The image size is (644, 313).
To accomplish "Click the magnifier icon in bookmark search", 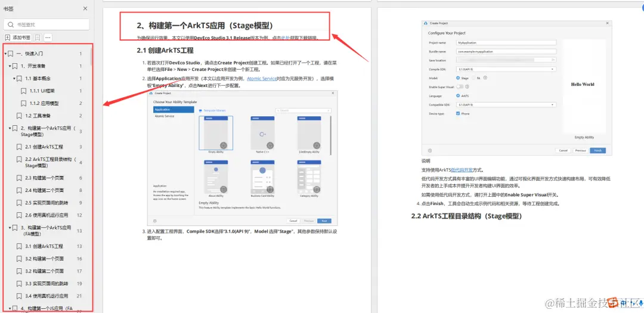I will pyautogui.click(x=10, y=24).
